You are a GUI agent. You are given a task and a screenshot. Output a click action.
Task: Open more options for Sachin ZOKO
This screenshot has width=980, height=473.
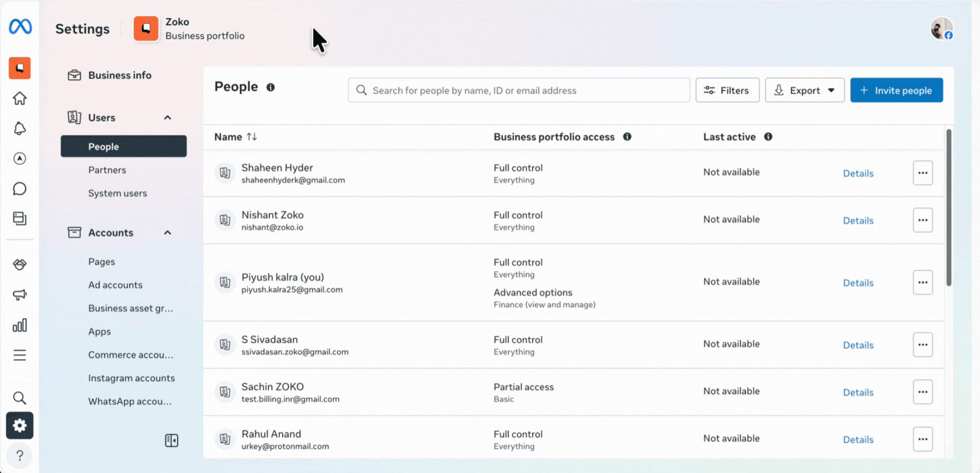[923, 392]
